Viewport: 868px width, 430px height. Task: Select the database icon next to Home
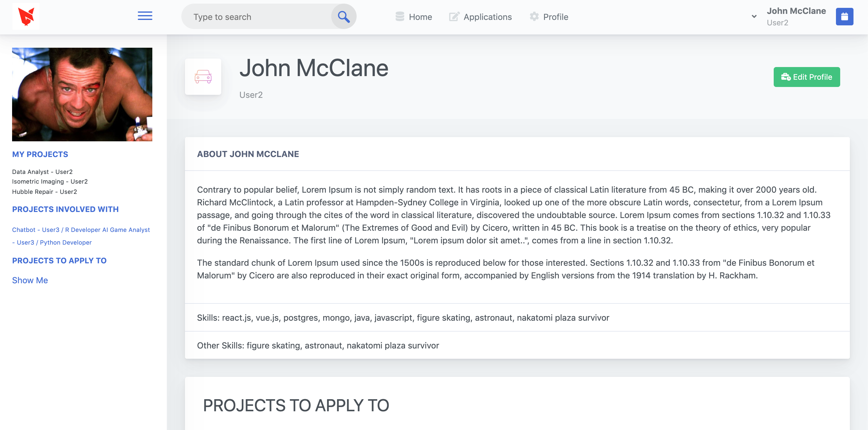tap(399, 16)
